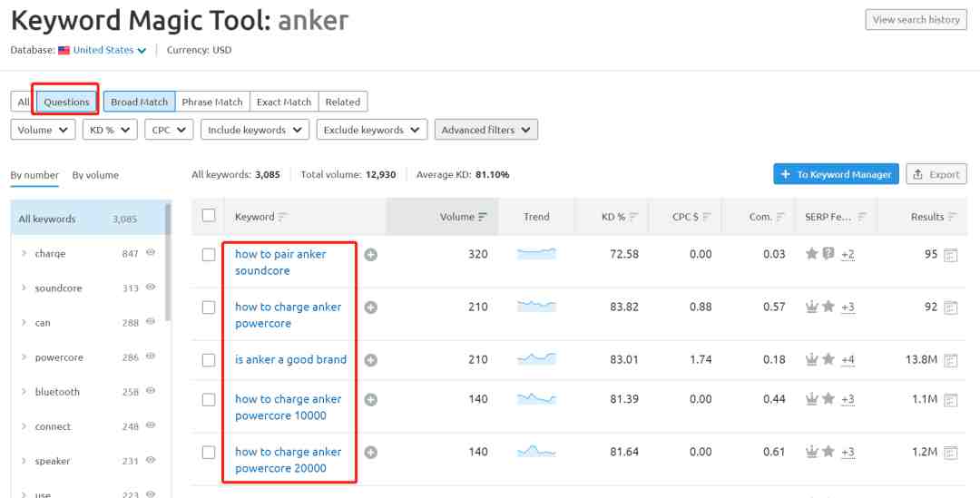The image size is (980, 498).
Task: Check the 'anker powercore 10000' row
Action: [209, 400]
